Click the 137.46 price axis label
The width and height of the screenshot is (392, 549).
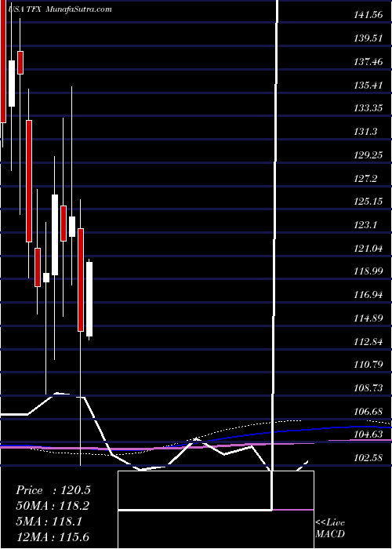pos(368,62)
